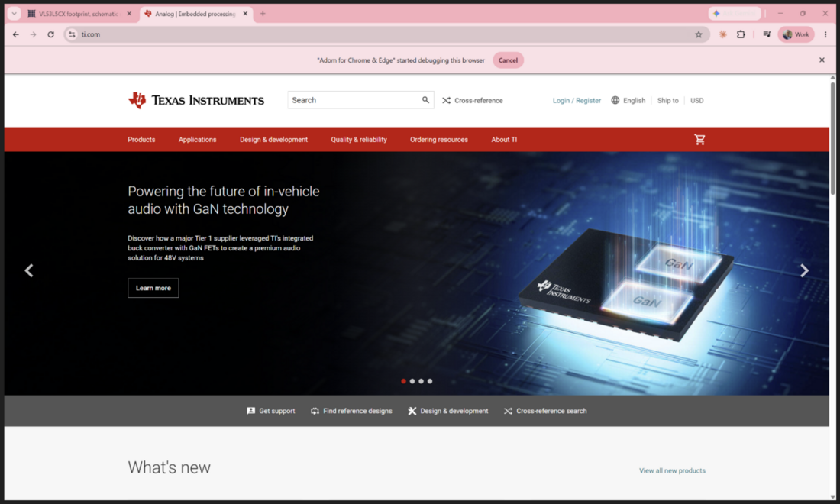Click the Get support icon
This screenshot has width=840, height=504.
pos(250,411)
